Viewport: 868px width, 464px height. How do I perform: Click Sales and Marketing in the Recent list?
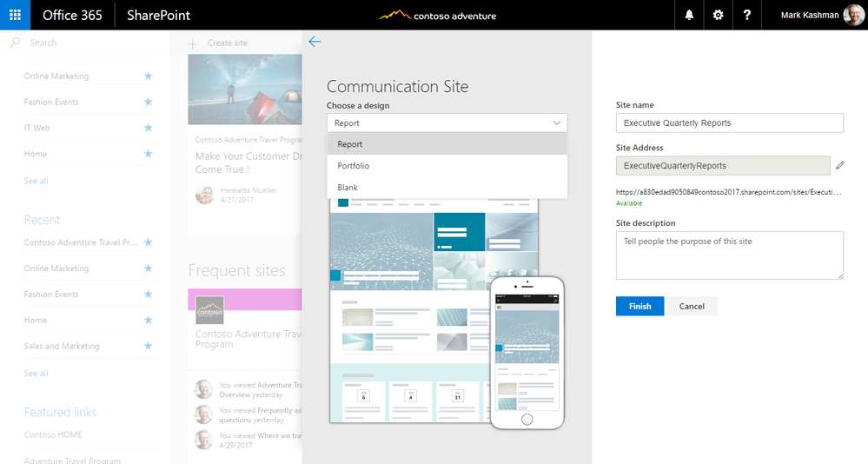click(x=62, y=346)
